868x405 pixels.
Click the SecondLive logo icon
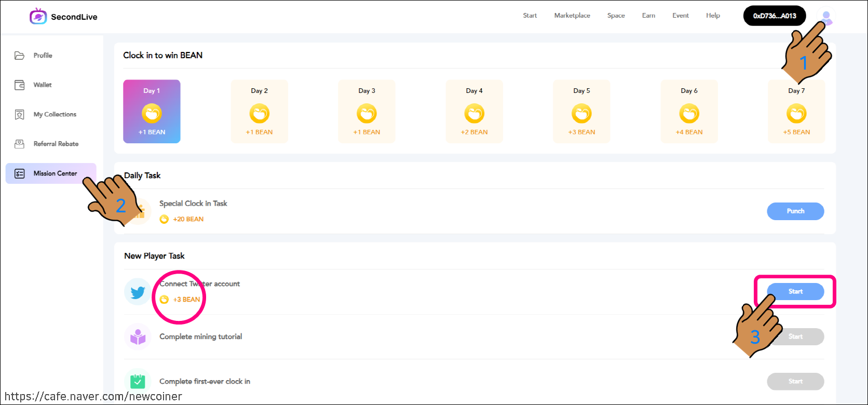[x=38, y=17]
